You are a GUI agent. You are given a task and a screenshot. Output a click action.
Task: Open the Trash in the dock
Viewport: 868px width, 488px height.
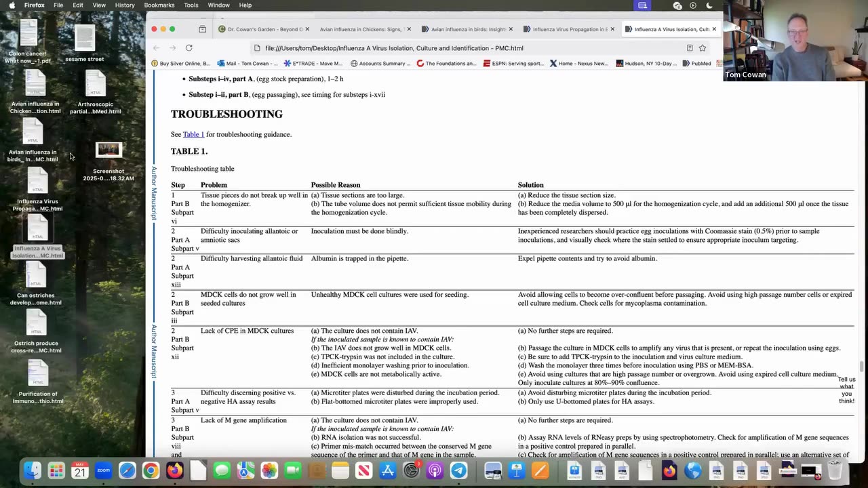tap(835, 470)
